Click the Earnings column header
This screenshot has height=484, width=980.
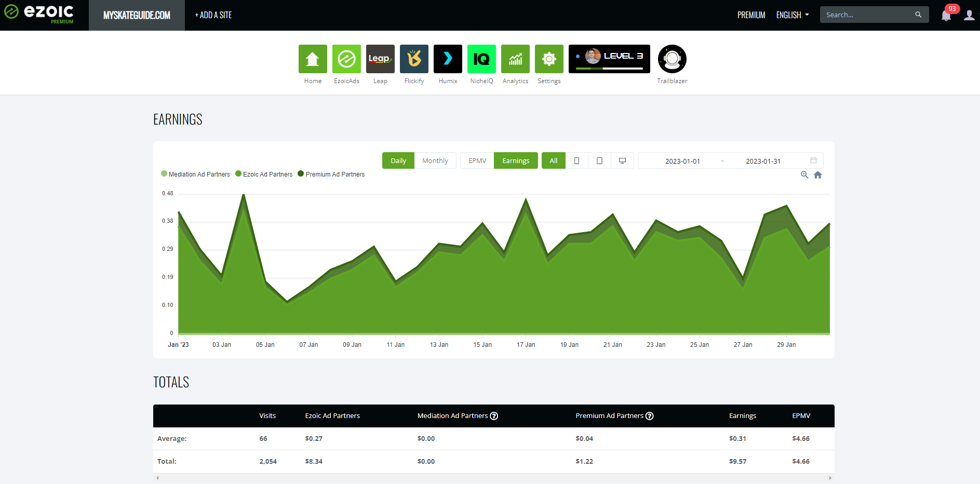[x=743, y=416]
